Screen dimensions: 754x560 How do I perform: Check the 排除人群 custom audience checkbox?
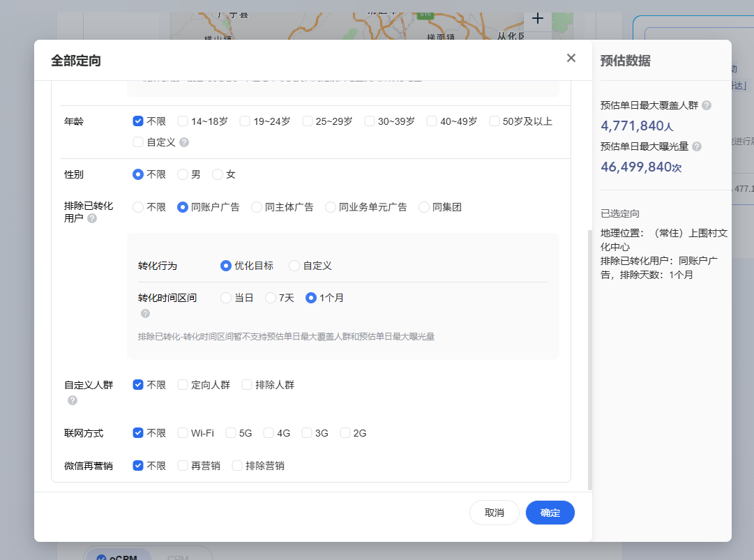(247, 385)
